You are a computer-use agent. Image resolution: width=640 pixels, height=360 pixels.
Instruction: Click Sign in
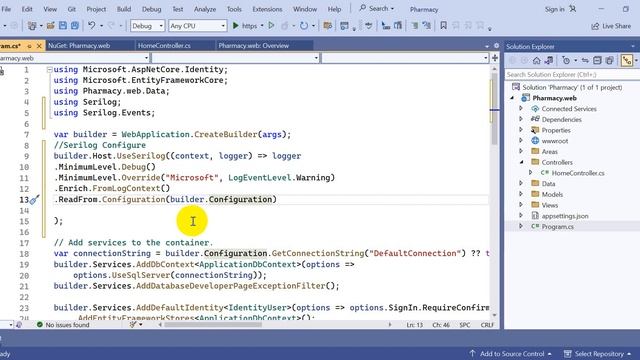click(x=554, y=9)
